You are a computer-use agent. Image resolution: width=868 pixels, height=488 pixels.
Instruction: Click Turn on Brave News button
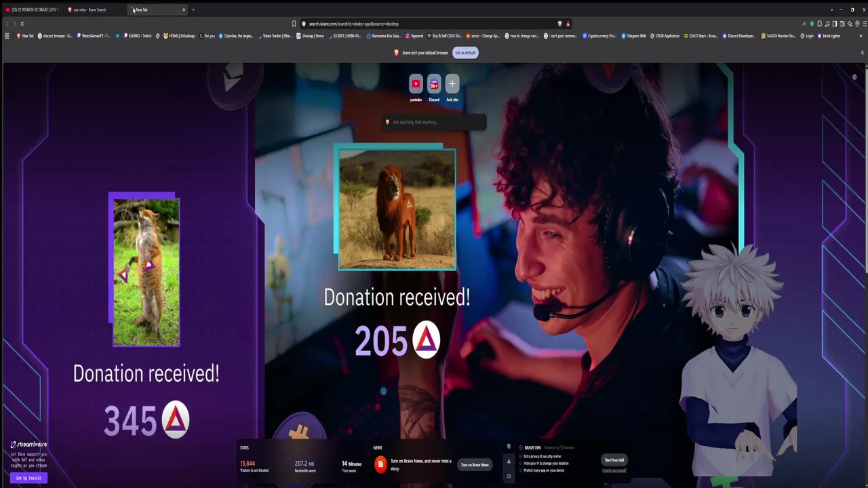[x=475, y=465]
